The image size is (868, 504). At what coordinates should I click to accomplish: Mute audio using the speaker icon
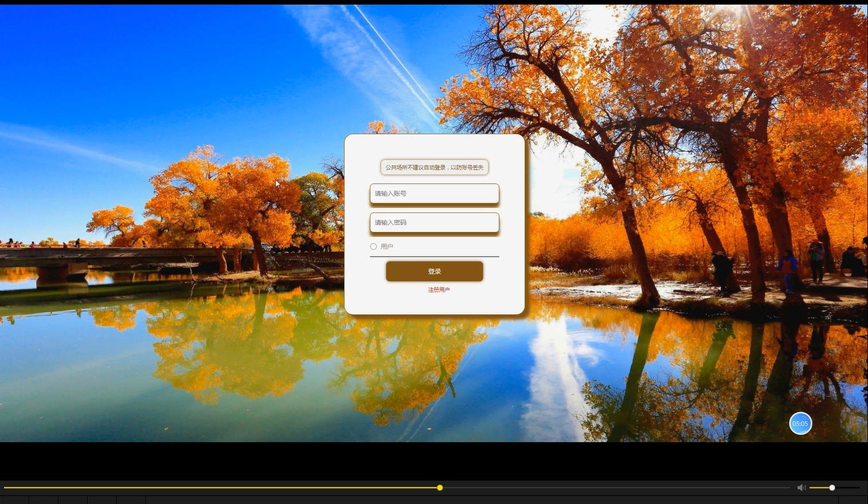click(x=802, y=487)
